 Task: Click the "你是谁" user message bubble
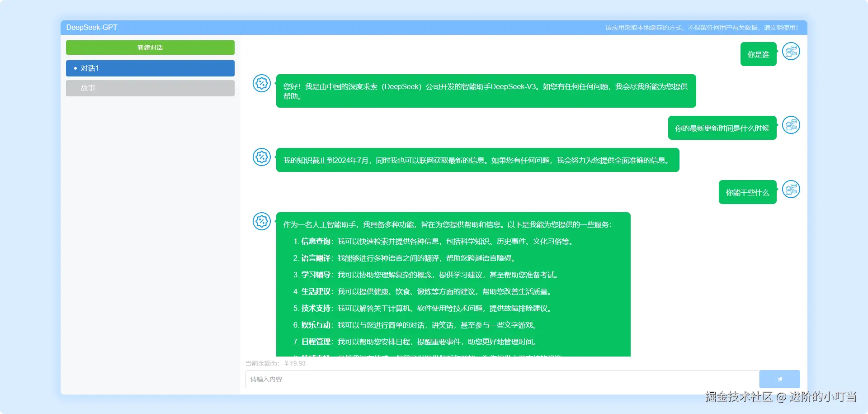758,53
